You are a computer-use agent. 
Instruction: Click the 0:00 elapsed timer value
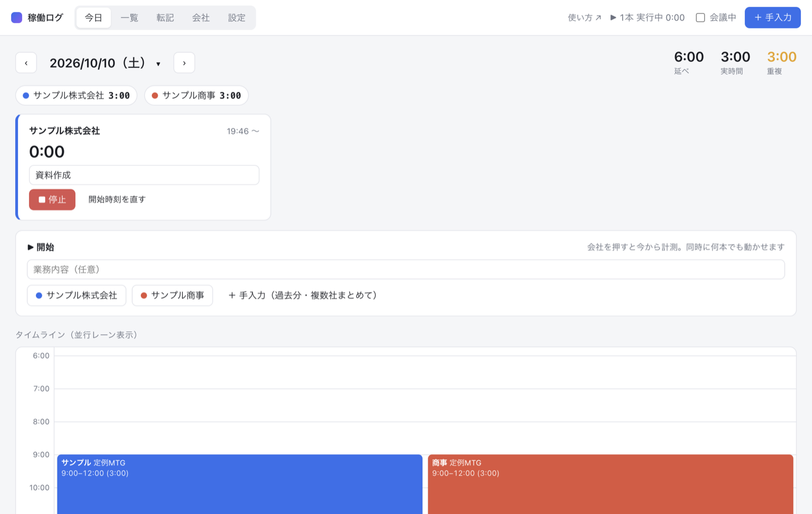point(47,152)
